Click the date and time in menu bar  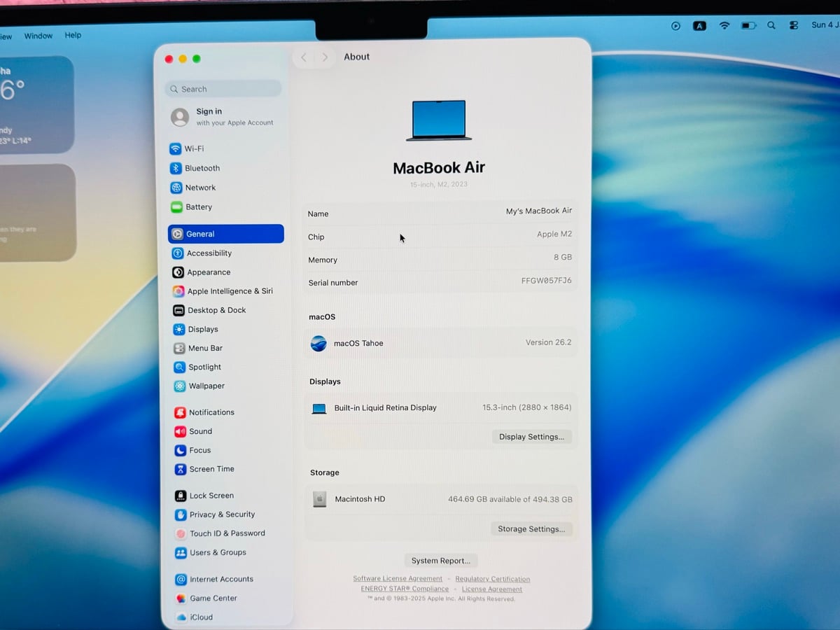pyautogui.click(x=825, y=25)
